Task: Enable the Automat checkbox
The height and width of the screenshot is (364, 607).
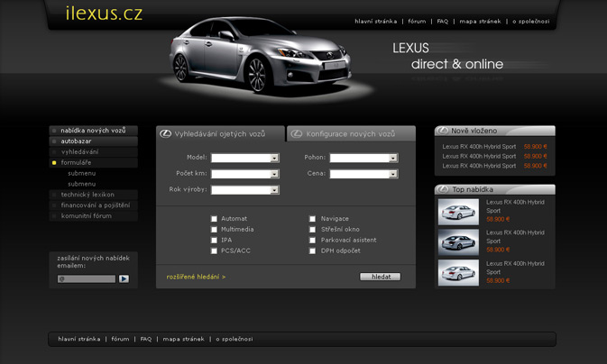Action: click(215, 219)
